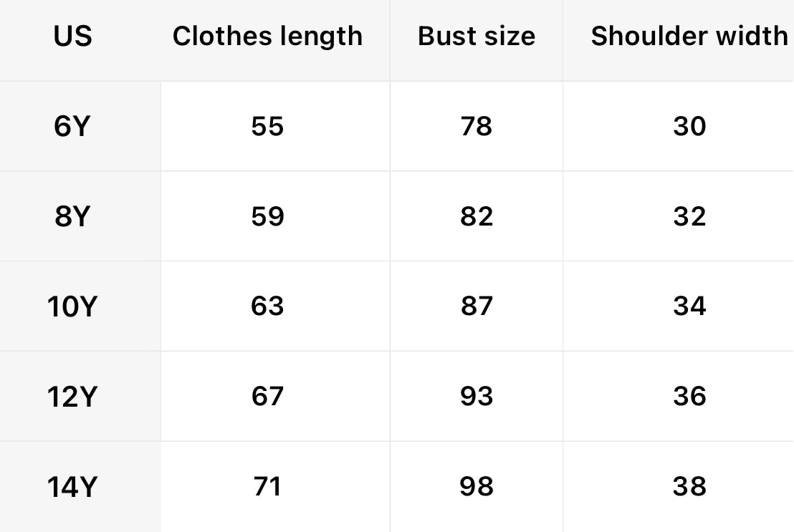Select clothes length value 55 for 6Y

tap(267, 126)
